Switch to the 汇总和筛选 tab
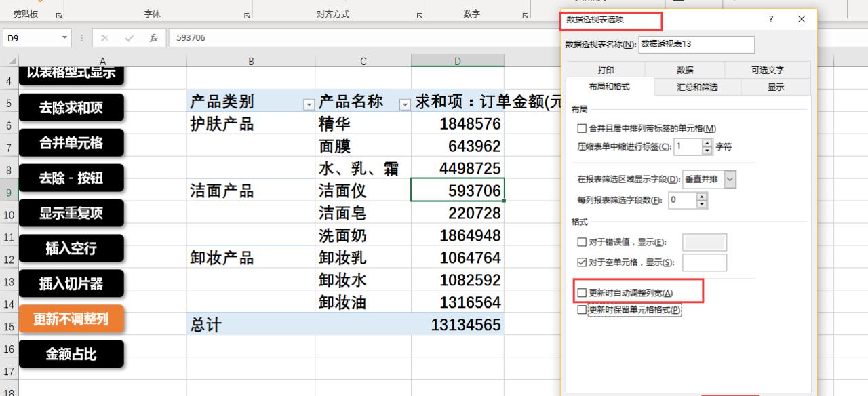Viewport: 868px width, 396px height. 697,87
